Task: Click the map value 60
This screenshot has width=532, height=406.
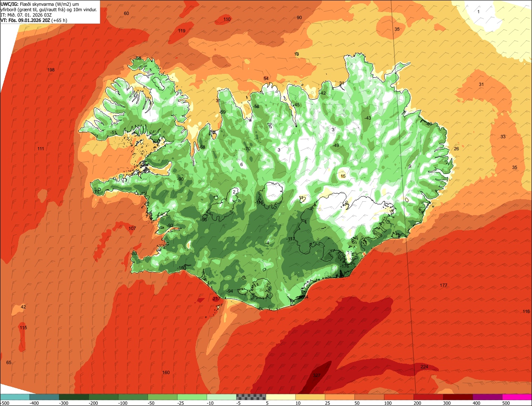Action: [126, 13]
